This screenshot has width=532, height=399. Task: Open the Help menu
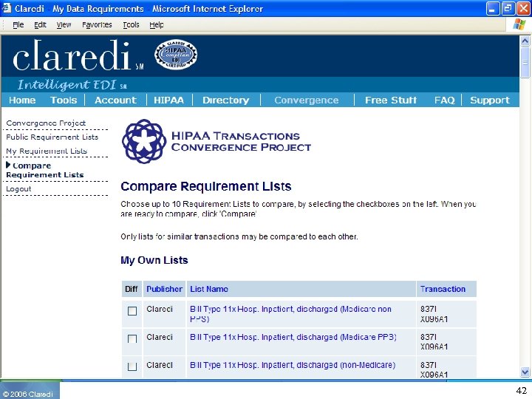[x=157, y=25]
